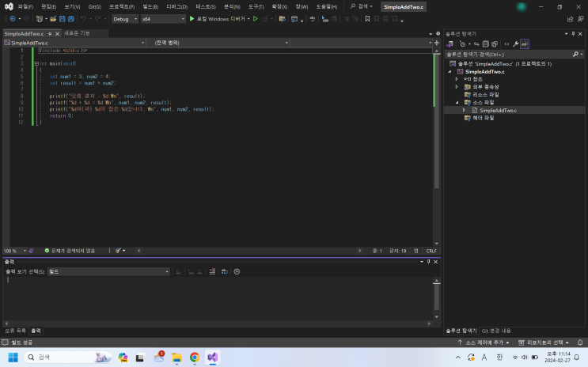The height and width of the screenshot is (367, 588).
Task: Open the Git(G) menu
Action: pos(94,6)
